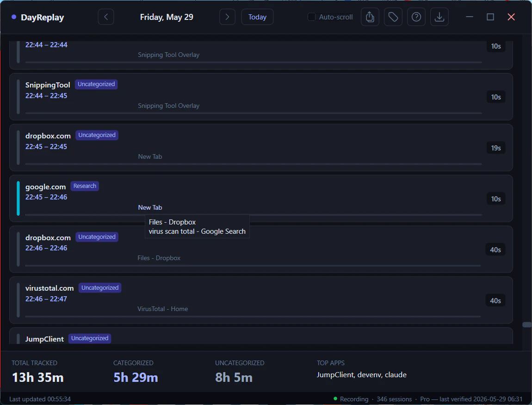Click Uncategorized tag on SnippingTool 22:44 – 22:45
Image resolution: width=532 pixels, height=405 pixels.
pyautogui.click(x=96, y=84)
